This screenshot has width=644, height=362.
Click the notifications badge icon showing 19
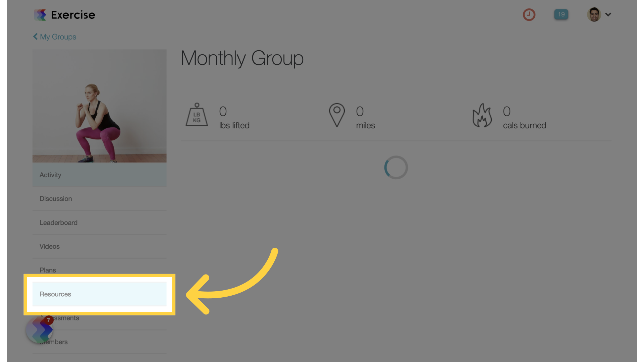[x=561, y=14]
